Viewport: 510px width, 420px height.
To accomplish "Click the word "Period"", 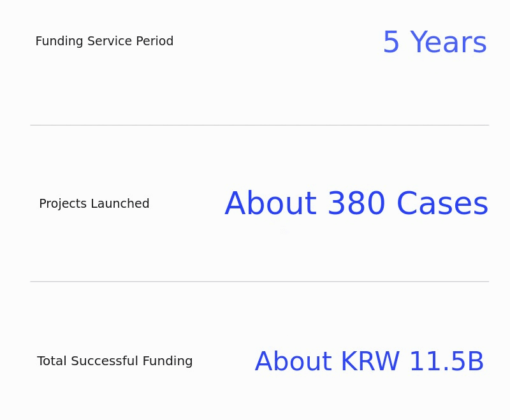I will (155, 41).
